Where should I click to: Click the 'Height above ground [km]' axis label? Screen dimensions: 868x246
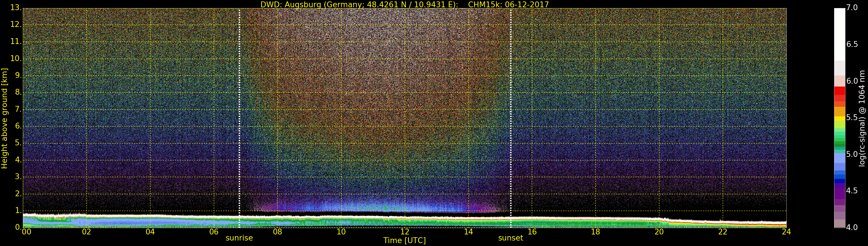coord(4,118)
